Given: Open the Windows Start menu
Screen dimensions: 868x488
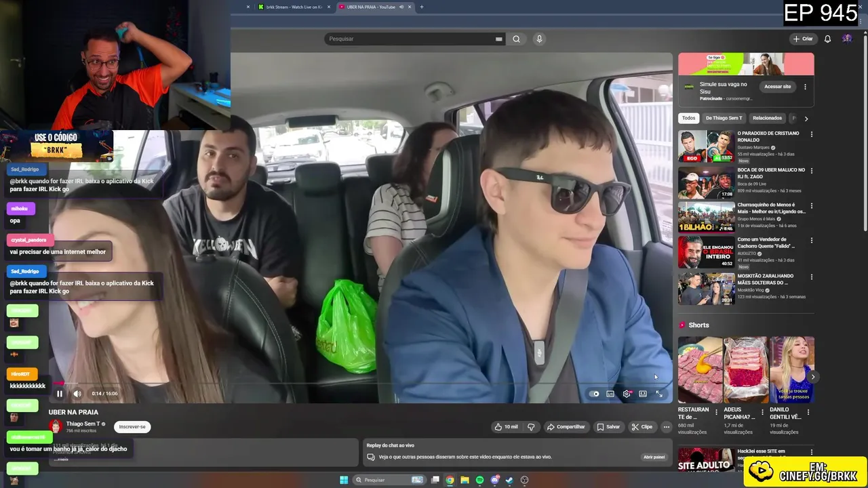Looking at the screenshot, I should tap(344, 480).
